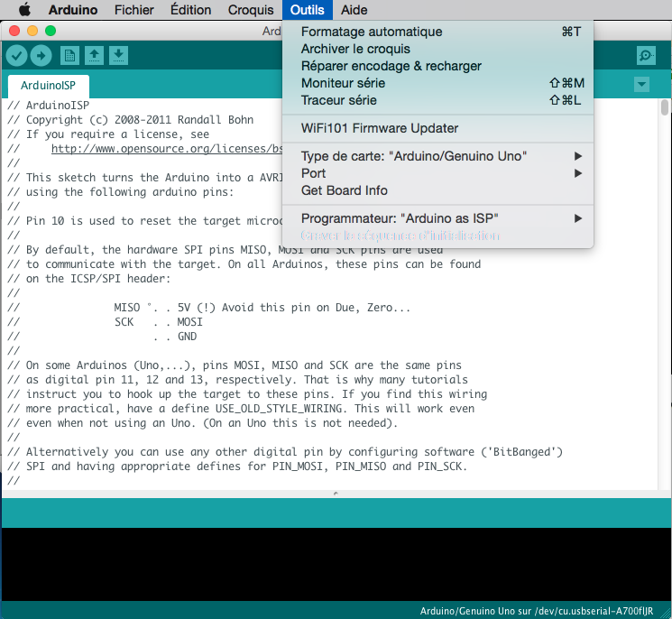Click the console resize handle
672x619 pixels.
336,494
